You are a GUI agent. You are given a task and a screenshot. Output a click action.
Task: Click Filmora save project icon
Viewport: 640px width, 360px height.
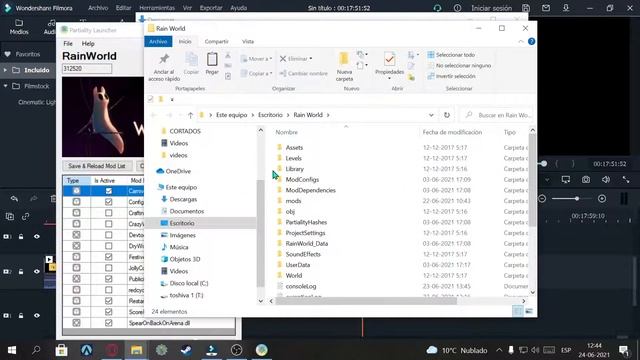click(x=526, y=8)
